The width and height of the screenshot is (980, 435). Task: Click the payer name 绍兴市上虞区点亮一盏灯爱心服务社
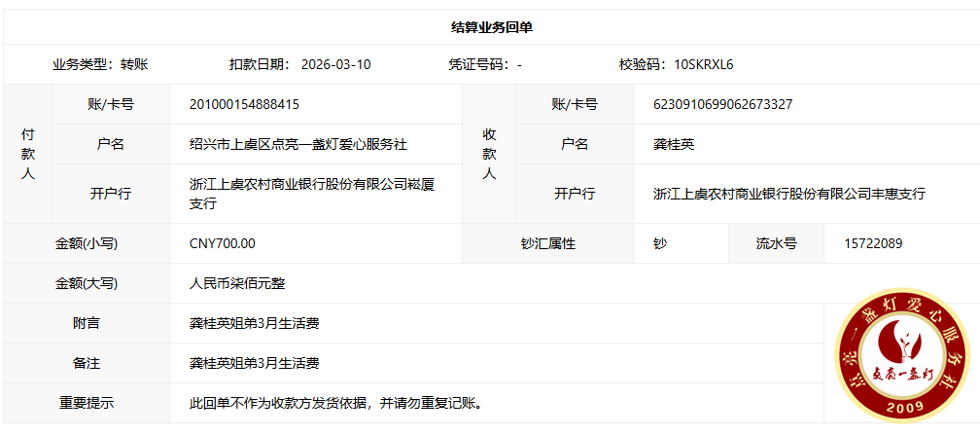click(297, 144)
